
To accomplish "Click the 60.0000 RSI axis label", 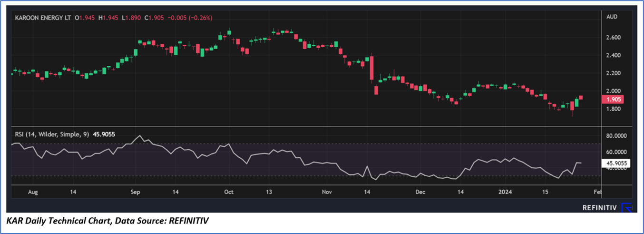I will pyautogui.click(x=616, y=152).
